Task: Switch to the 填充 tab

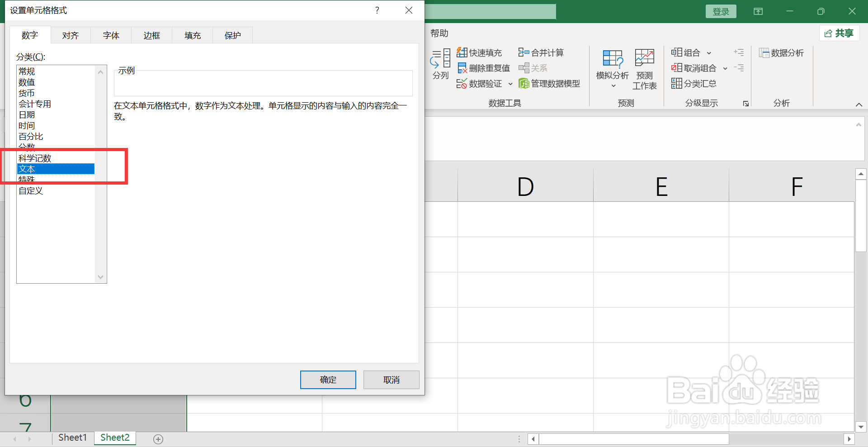Action: [193, 35]
